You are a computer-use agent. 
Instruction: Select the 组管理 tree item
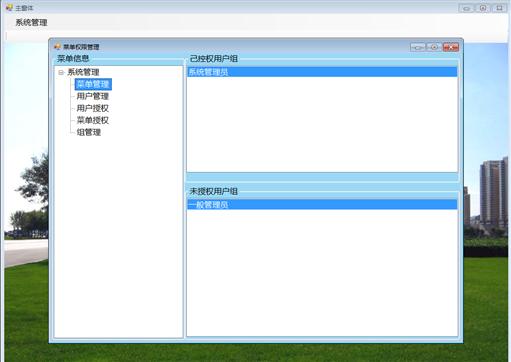(89, 132)
